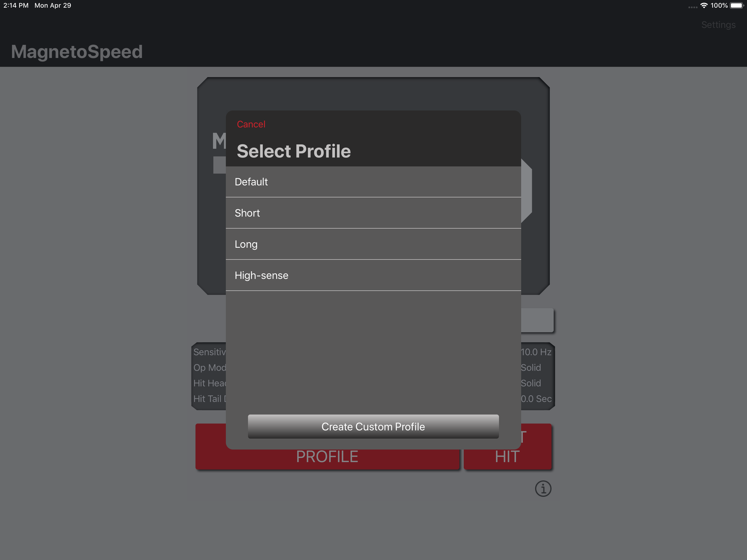The width and height of the screenshot is (747, 560).
Task: Choose the High-sense profile
Action: click(373, 275)
